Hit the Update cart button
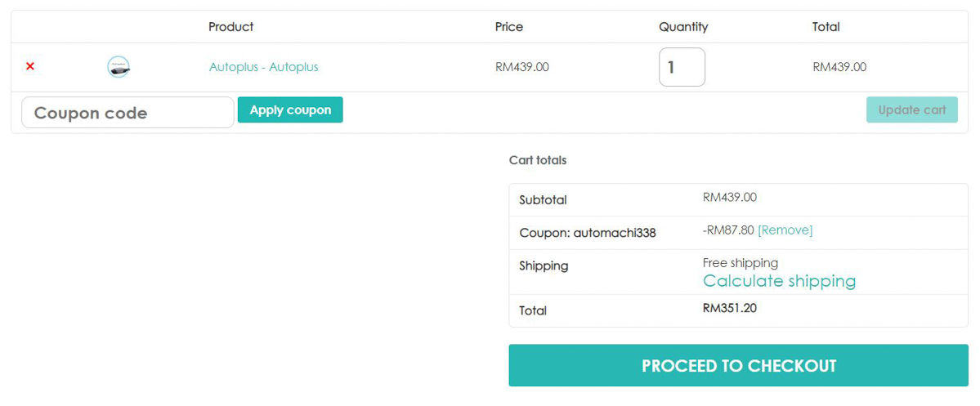 point(911,110)
